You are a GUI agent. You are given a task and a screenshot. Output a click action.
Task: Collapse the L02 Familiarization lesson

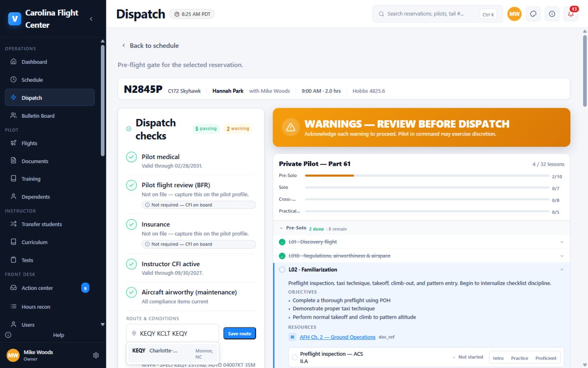562,270
